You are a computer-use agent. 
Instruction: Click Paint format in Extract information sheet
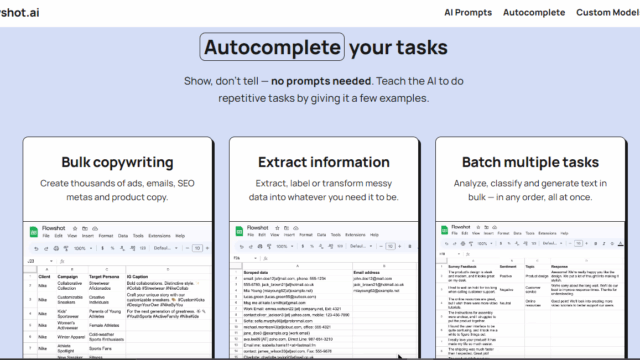(x=269, y=247)
